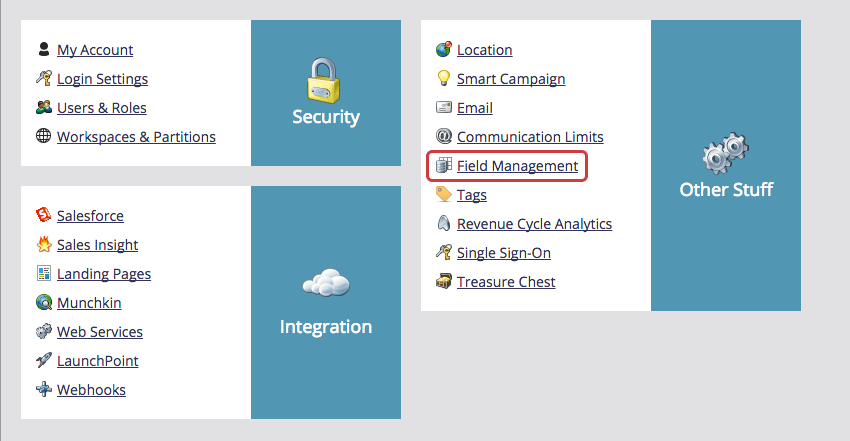Click the Salesforce icon

click(x=44, y=216)
